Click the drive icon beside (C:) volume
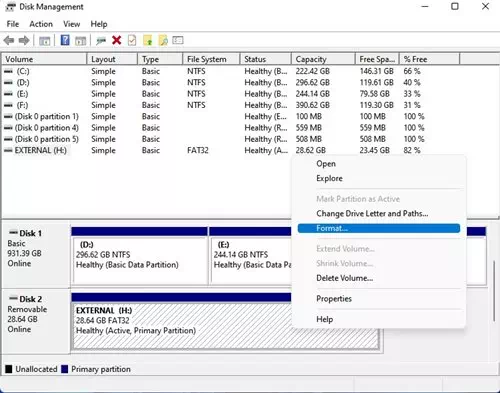 point(8,71)
